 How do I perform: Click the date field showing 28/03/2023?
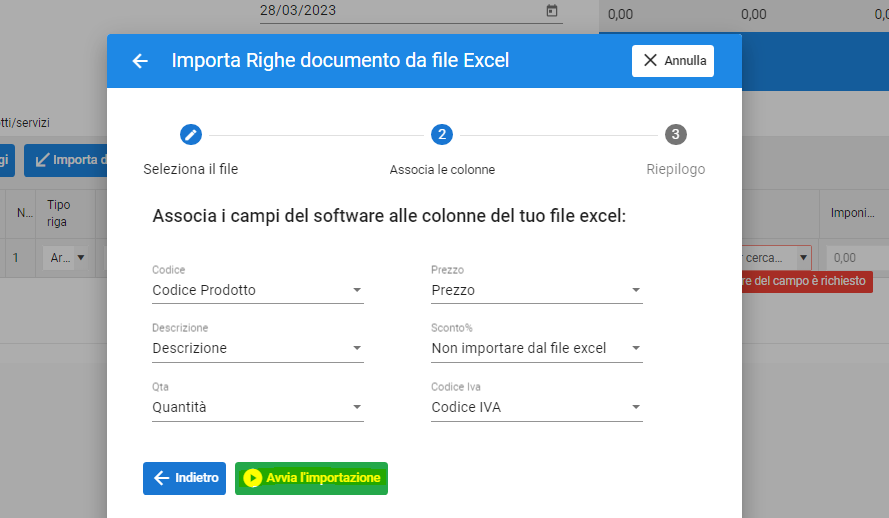click(400, 11)
